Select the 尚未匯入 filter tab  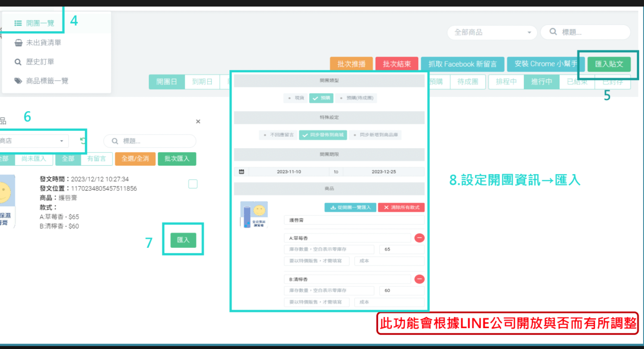[34, 159]
